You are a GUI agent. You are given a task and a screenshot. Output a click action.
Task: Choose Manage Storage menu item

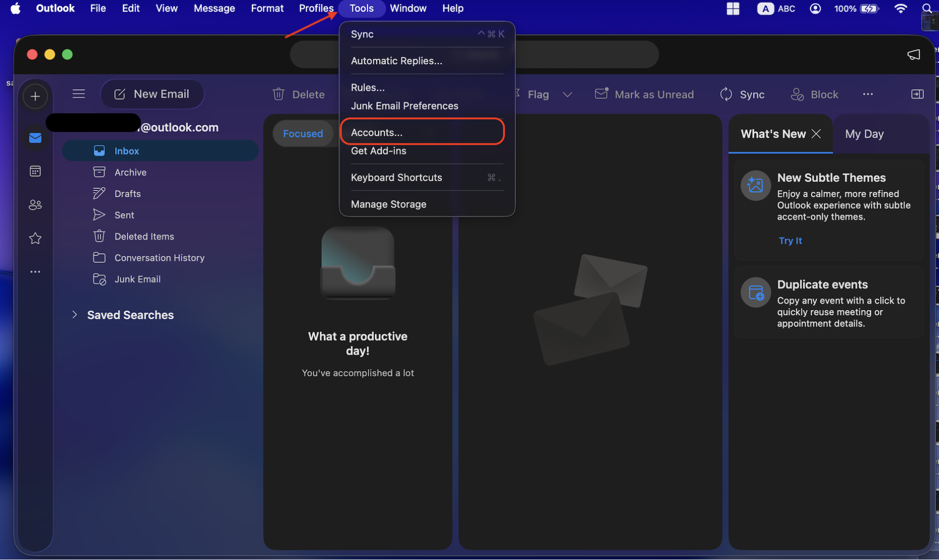[427, 204]
